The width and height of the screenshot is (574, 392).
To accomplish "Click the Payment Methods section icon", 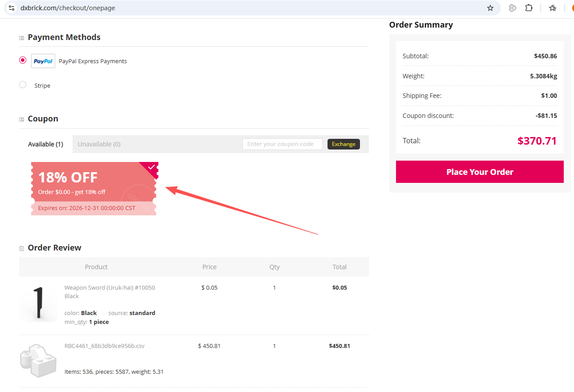I will point(21,38).
